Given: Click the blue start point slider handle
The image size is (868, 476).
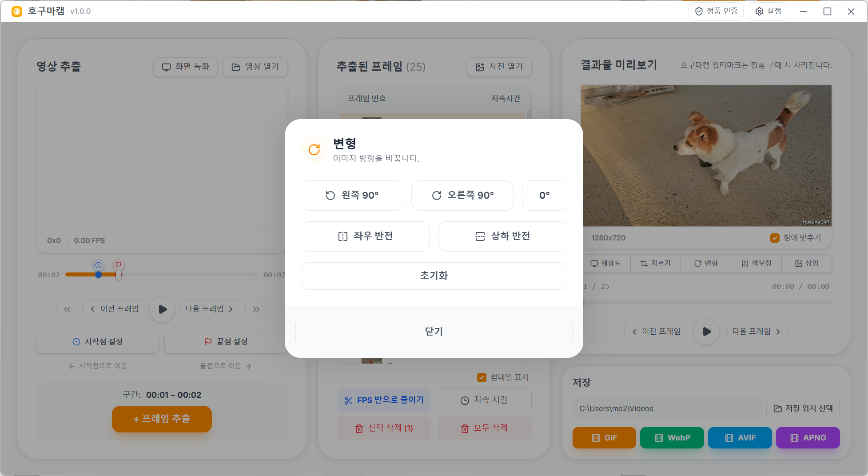Looking at the screenshot, I should (x=98, y=275).
